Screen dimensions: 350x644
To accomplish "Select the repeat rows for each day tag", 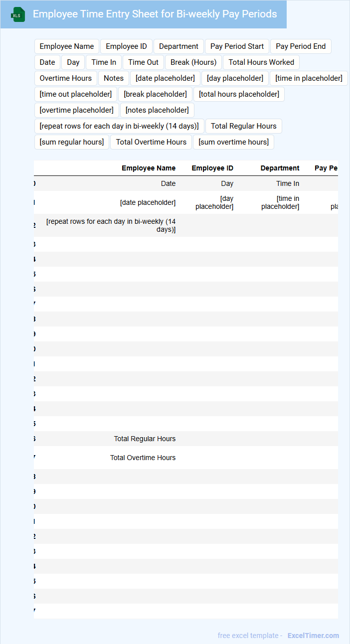I will 119,126.
